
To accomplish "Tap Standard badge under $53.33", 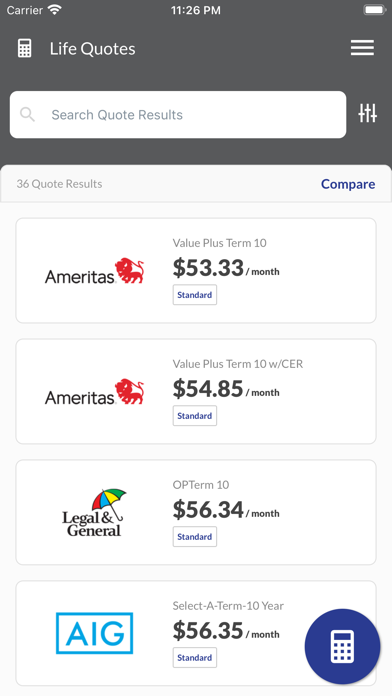I will click(195, 295).
